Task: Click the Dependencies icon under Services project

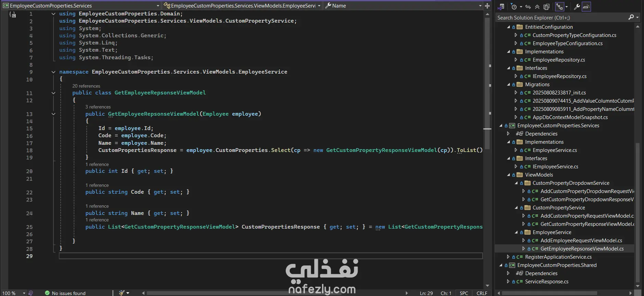Action: 519,134
